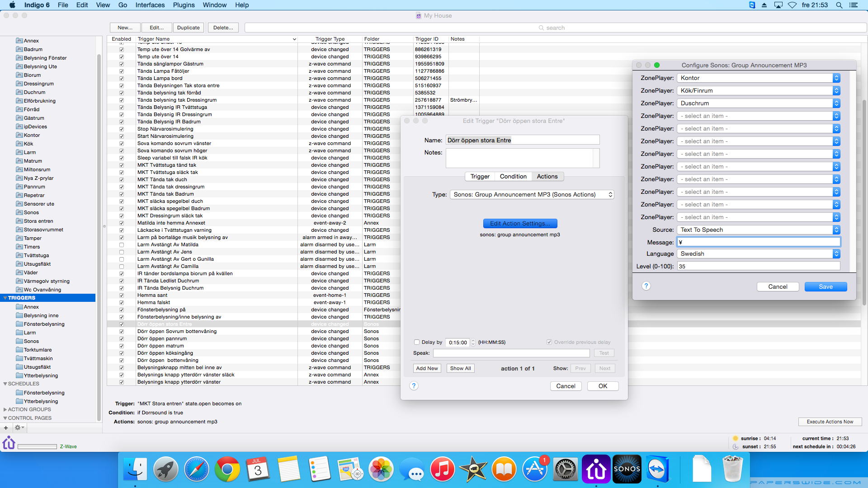Cancel the Configure Sonos dialog
The width and height of the screenshot is (868, 488).
[778, 286]
